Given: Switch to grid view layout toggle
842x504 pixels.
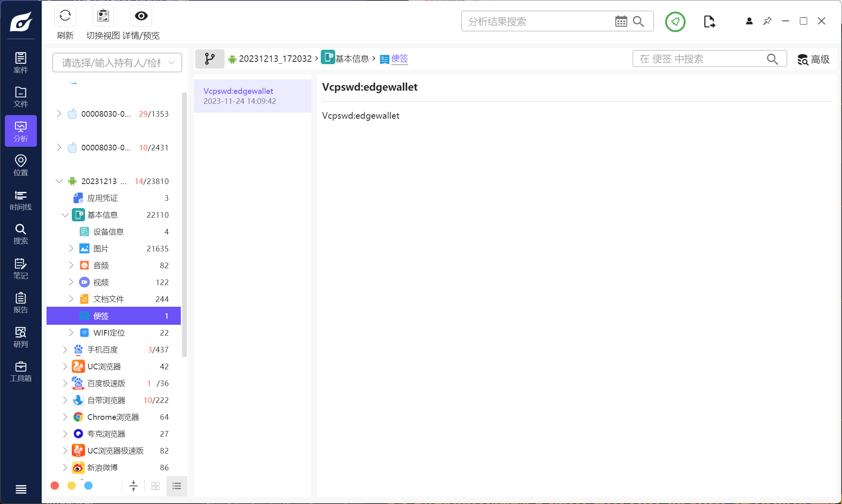Looking at the screenshot, I should [x=156, y=486].
